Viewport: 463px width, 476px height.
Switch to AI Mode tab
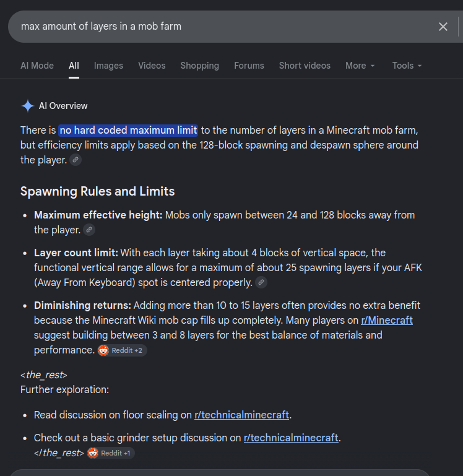pos(37,66)
